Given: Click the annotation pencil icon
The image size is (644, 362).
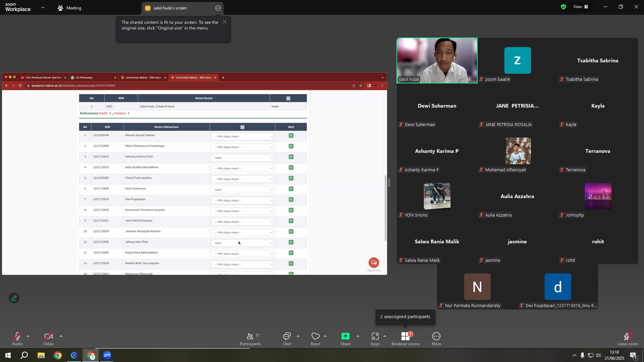Looking at the screenshot, I should coord(14,298).
